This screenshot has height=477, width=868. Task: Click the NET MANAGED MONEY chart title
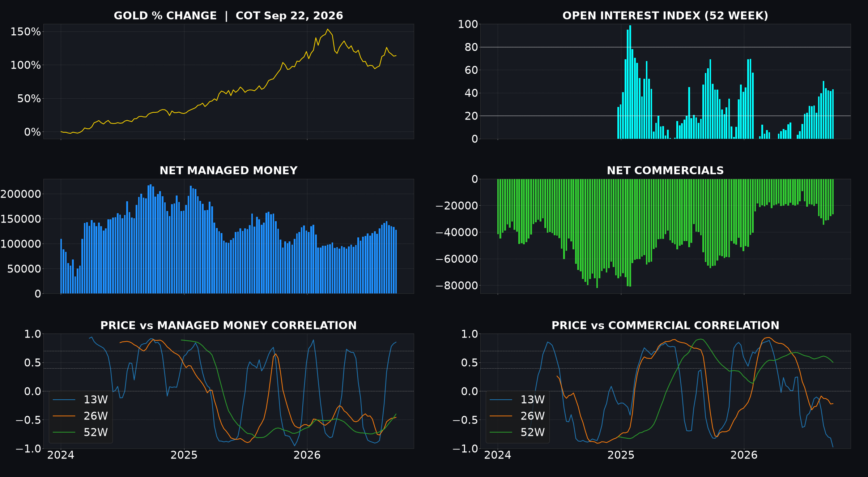228,171
